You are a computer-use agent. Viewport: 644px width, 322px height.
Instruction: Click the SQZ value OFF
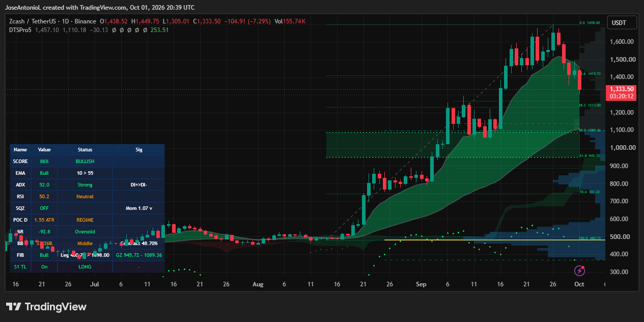[x=44, y=208]
